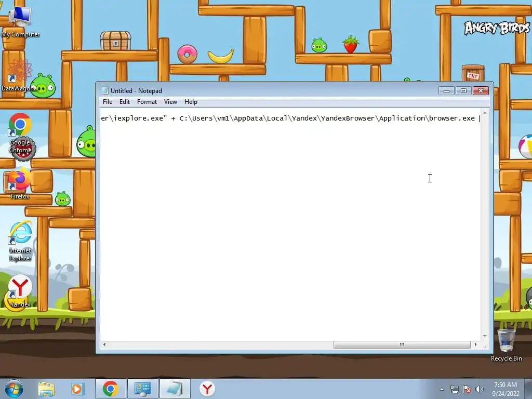Click the network tray icon

(454, 389)
